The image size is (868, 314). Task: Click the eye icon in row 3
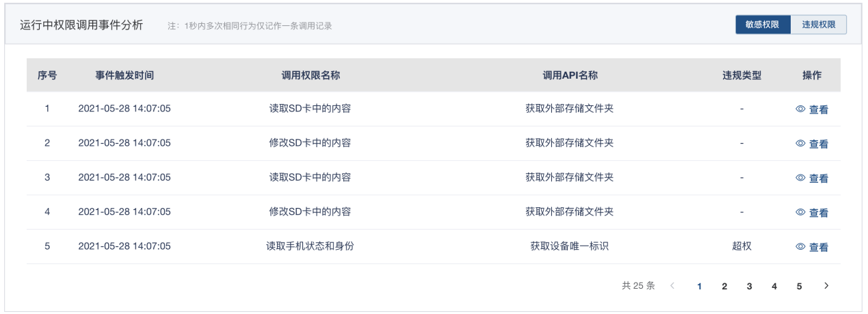[800, 178]
